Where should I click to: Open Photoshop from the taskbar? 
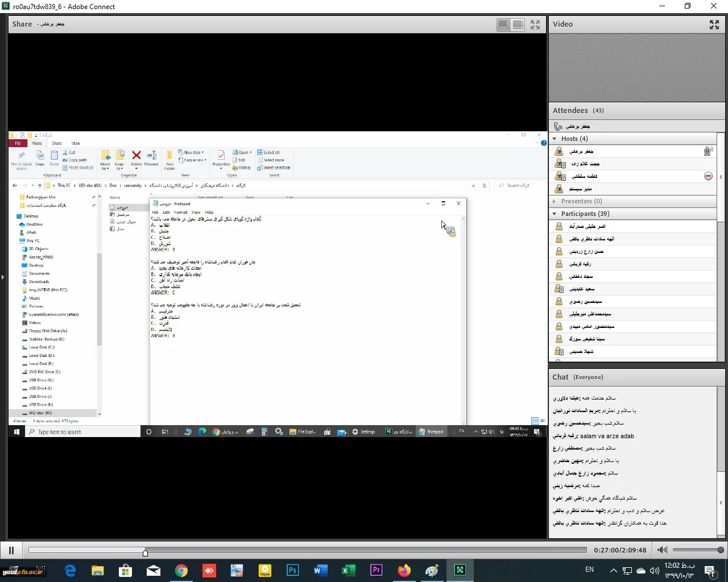click(x=293, y=570)
